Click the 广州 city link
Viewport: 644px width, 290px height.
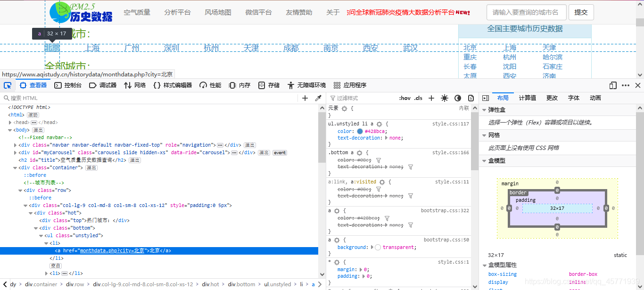pyautogui.click(x=132, y=48)
